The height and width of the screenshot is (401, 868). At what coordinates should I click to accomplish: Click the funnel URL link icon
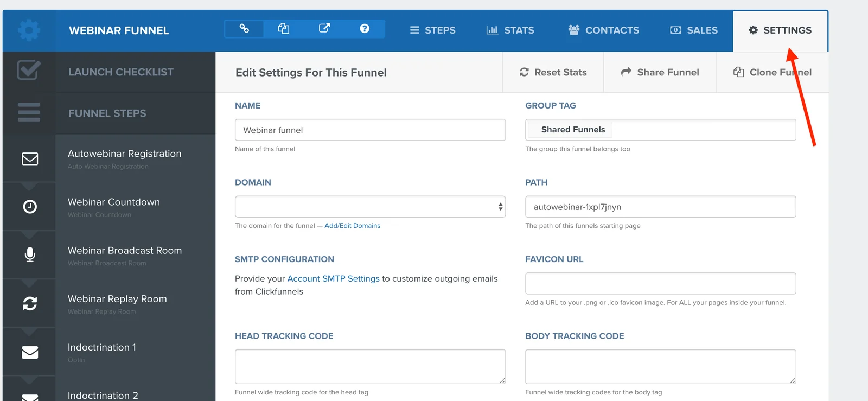click(x=244, y=28)
